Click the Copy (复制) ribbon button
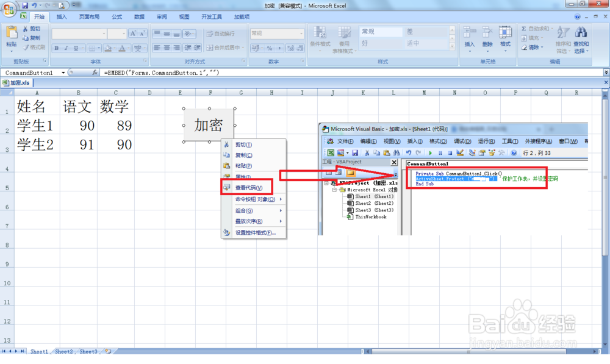The height and width of the screenshot is (364, 610). [32, 38]
